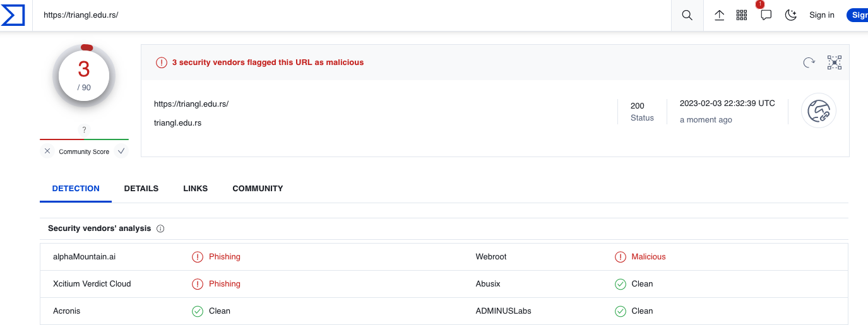This screenshot has width=868, height=325.
Task: Vote harmless with the check community button
Action: pyautogui.click(x=121, y=151)
